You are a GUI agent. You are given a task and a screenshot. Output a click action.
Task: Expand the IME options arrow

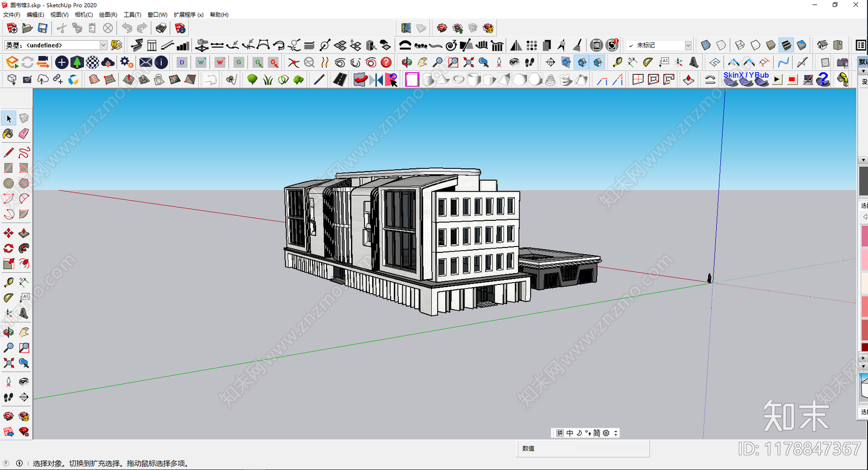pyautogui.click(x=616, y=433)
